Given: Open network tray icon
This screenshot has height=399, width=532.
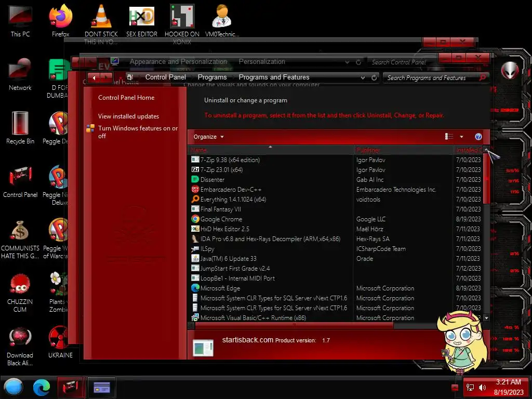Looking at the screenshot, I should [470, 388].
